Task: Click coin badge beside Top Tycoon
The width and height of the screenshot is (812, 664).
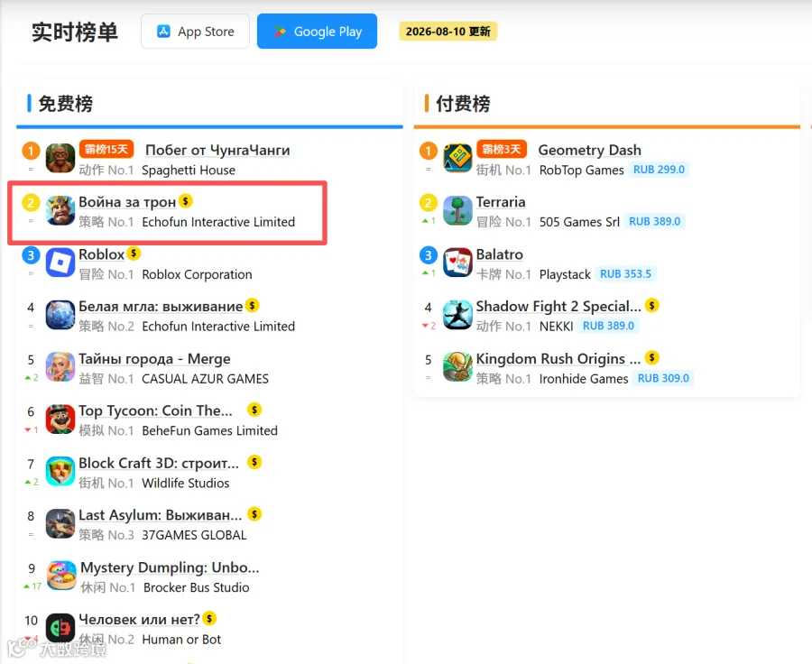Action: [x=254, y=410]
